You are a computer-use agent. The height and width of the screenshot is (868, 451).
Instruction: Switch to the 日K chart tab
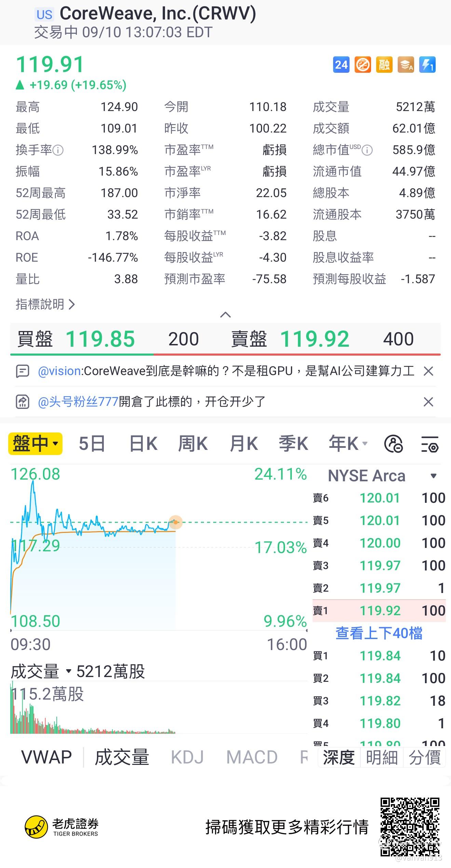click(143, 444)
